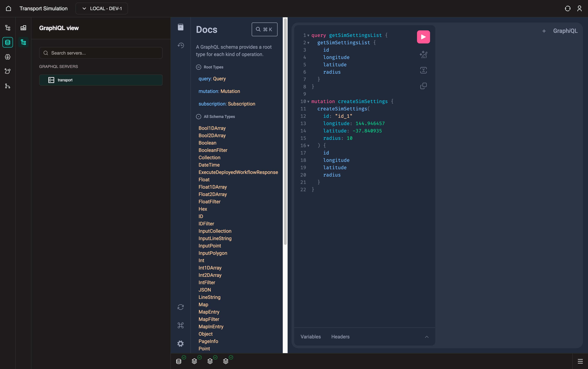Click the sync refresh icon in top bar

click(x=568, y=8)
